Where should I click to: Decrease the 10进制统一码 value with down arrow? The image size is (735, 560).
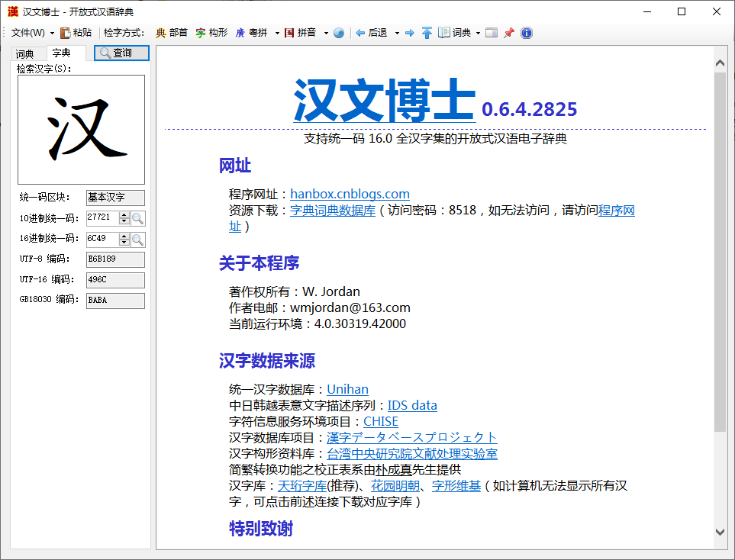click(x=124, y=221)
